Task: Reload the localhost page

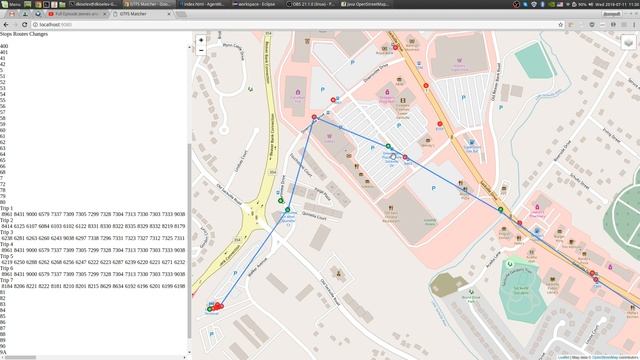Action: pos(24,24)
